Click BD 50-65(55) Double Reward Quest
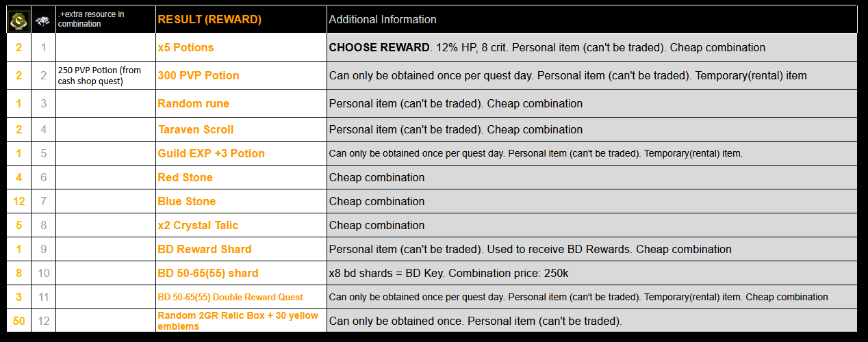Viewport: 868px width, 342px height. click(230, 298)
